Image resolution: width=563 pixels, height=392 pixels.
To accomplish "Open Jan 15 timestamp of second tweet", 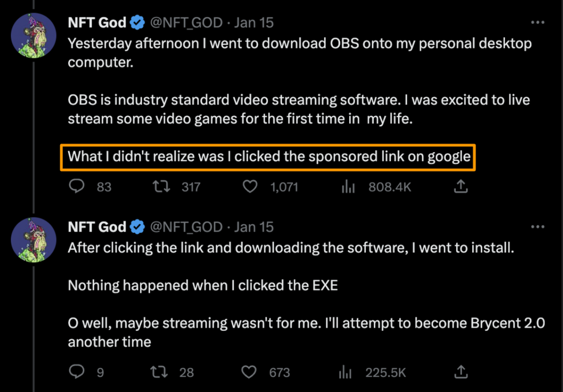I will click(x=254, y=227).
